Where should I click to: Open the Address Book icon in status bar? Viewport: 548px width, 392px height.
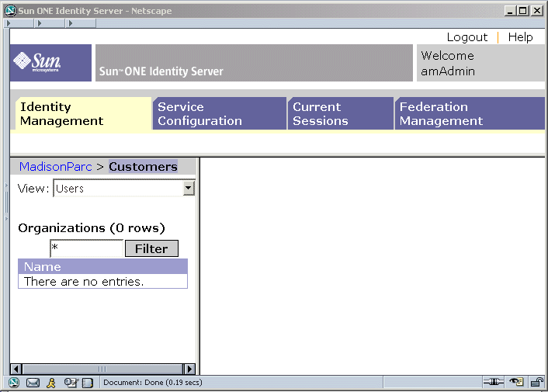(x=88, y=383)
